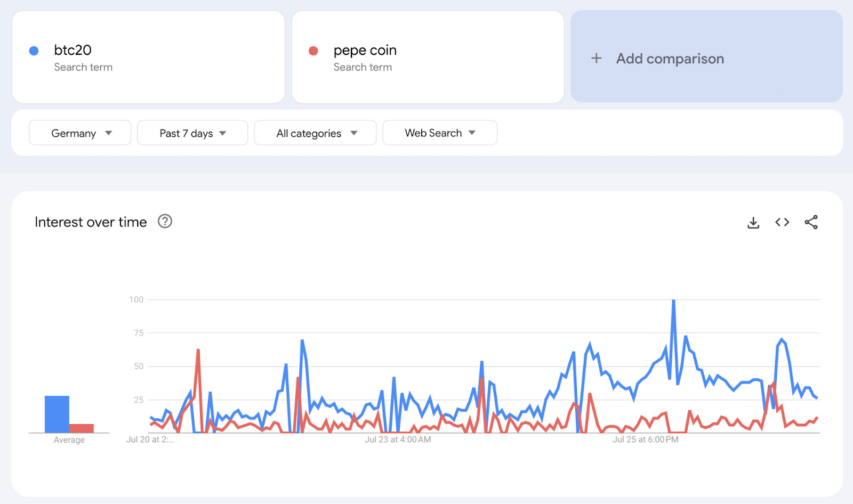Click the embed code icon
853x504 pixels.
tap(782, 222)
